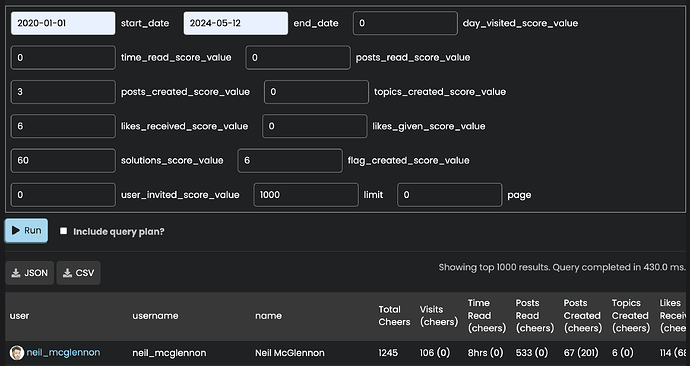Edit the page input field

coord(449,195)
